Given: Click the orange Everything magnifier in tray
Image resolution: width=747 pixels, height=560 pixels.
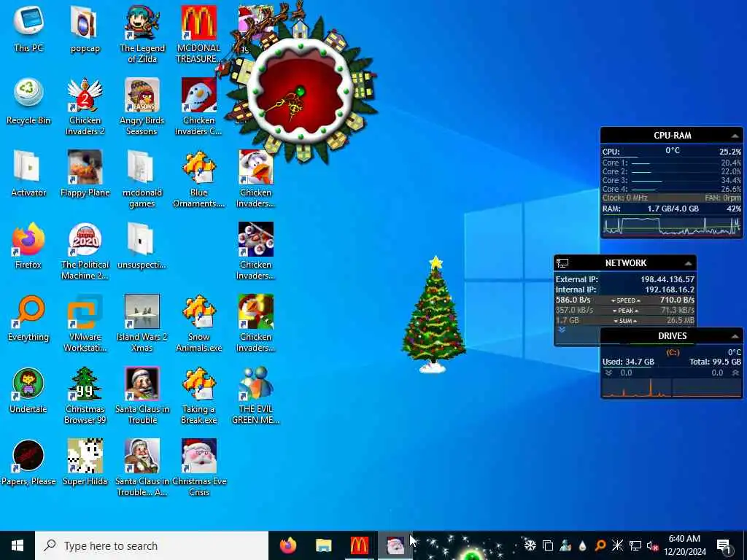Looking at the screenshot, I should tap(600, 545).
